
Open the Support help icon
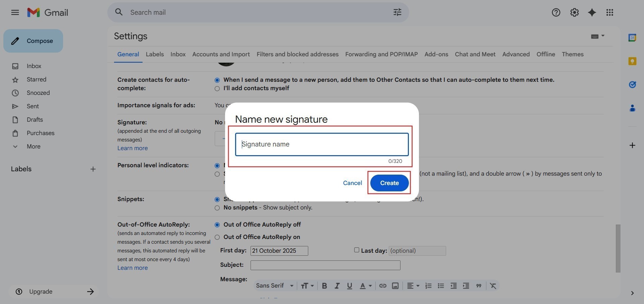(x=556, y=12)
